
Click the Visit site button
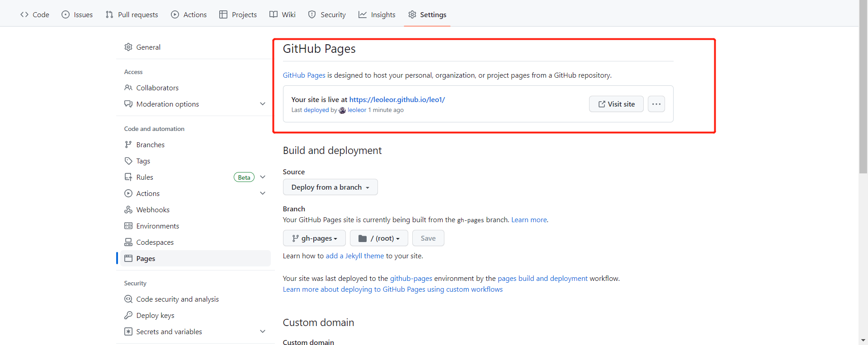(616, 104)
